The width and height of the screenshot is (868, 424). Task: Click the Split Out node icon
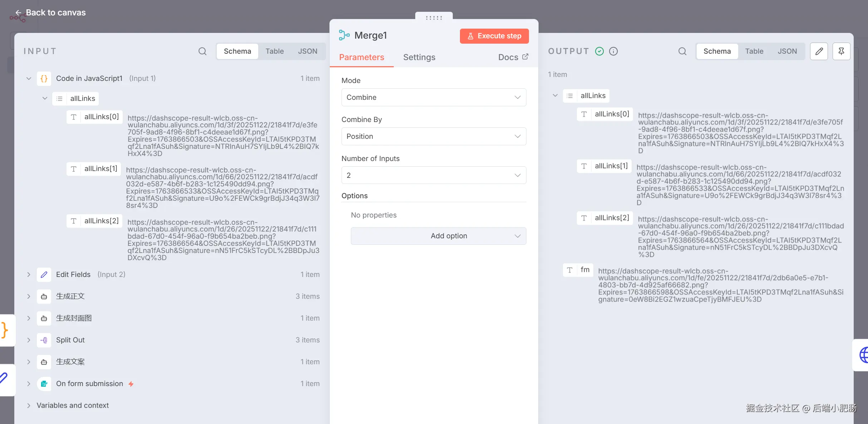tap(44, 340)
